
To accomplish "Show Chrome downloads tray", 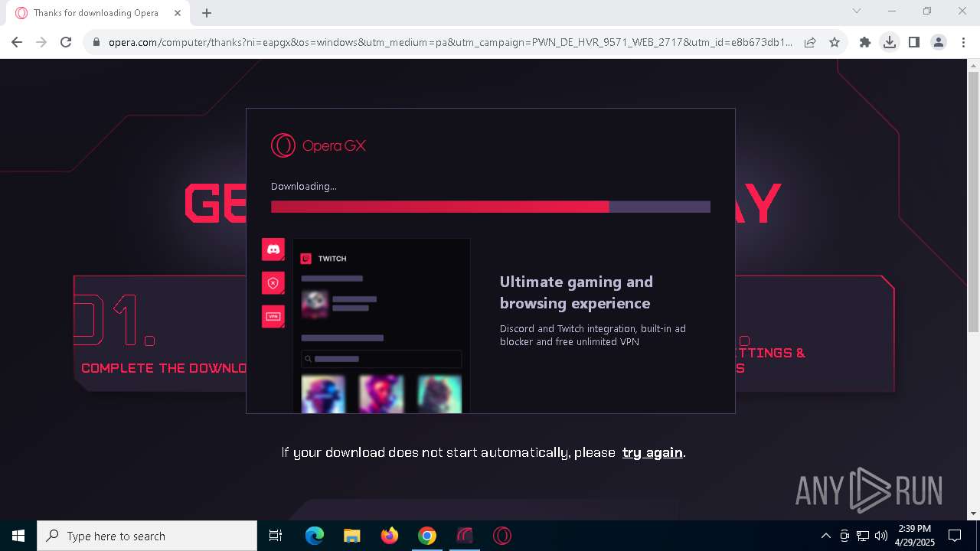I will coord(890,43).
